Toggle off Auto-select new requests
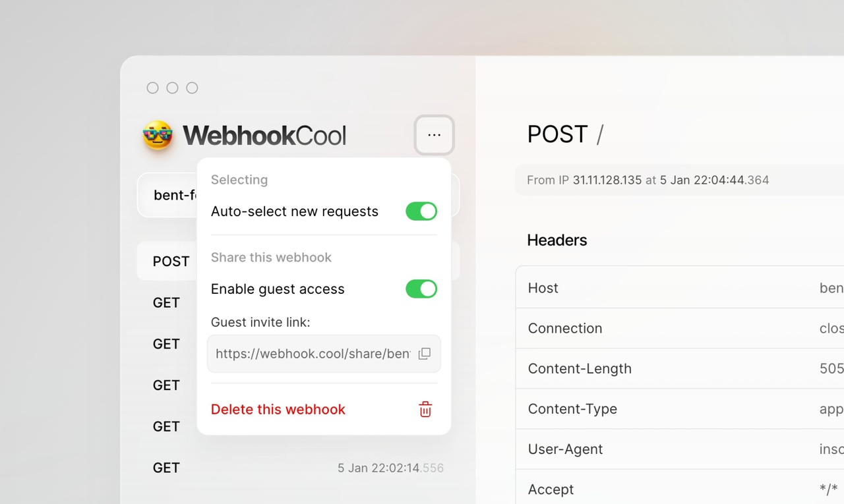The image size is (844, 504). 421,211
